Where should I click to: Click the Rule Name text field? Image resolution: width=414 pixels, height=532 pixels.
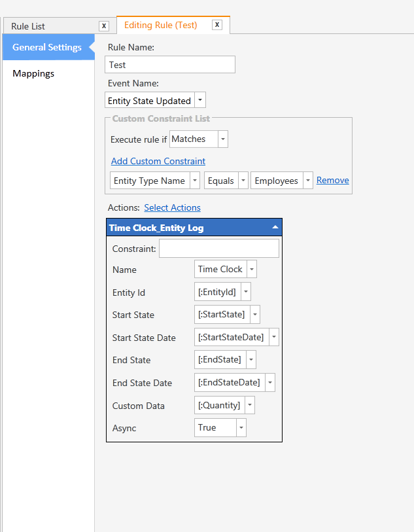[170, 65]
